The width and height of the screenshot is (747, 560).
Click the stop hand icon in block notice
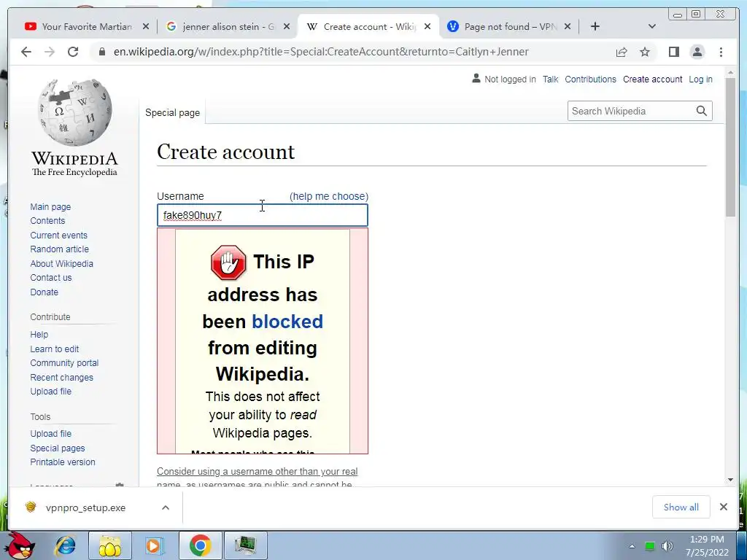(228, 262)
